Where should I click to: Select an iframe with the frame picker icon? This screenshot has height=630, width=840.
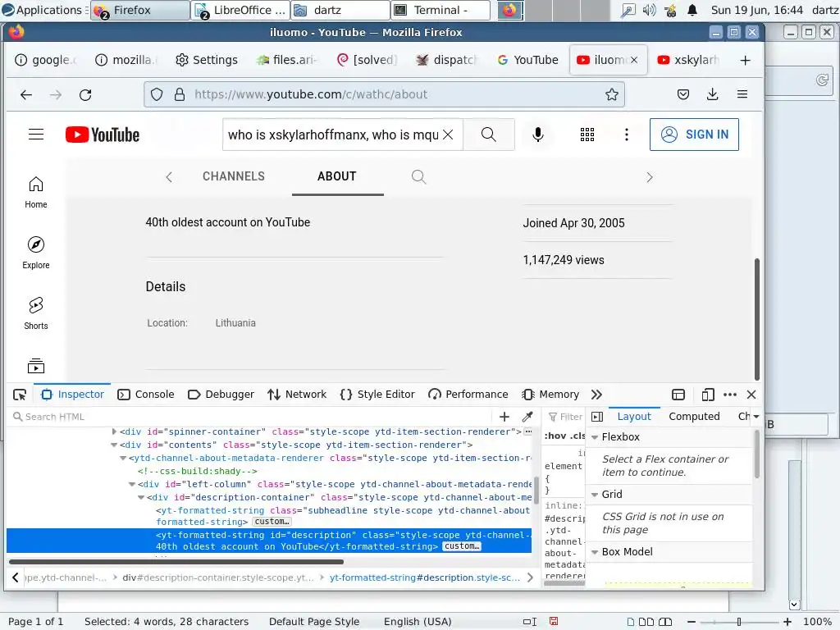tap(678, 395)
